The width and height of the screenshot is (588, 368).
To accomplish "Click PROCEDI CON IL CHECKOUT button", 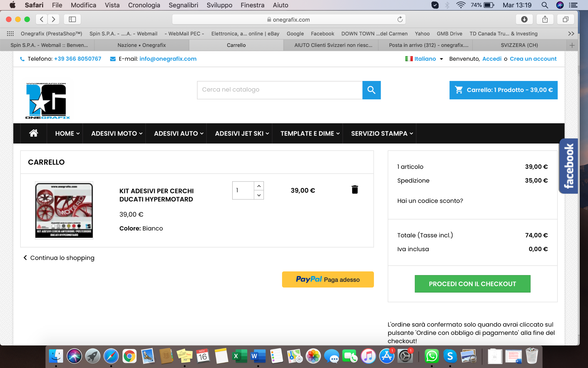I will point(472,284).
